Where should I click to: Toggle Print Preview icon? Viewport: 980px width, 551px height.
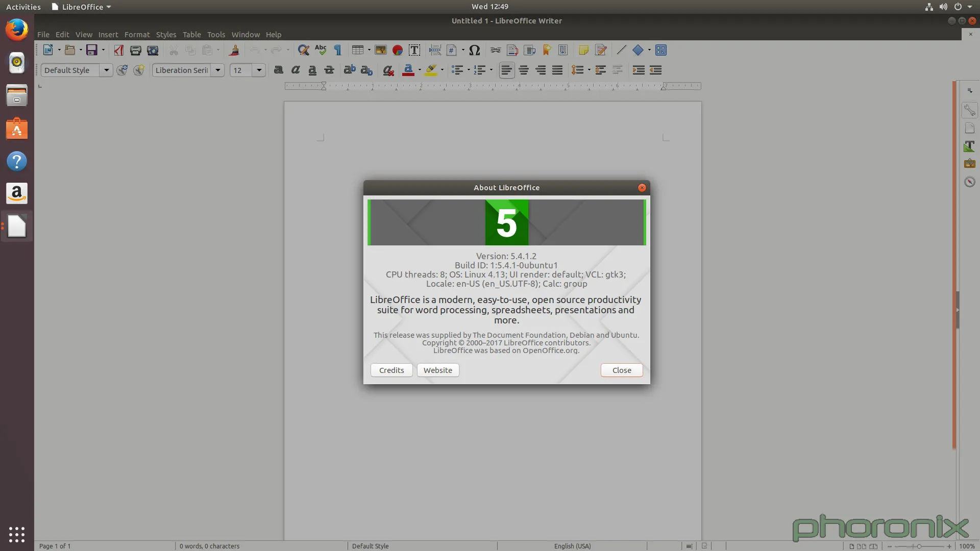pos(153,50)
